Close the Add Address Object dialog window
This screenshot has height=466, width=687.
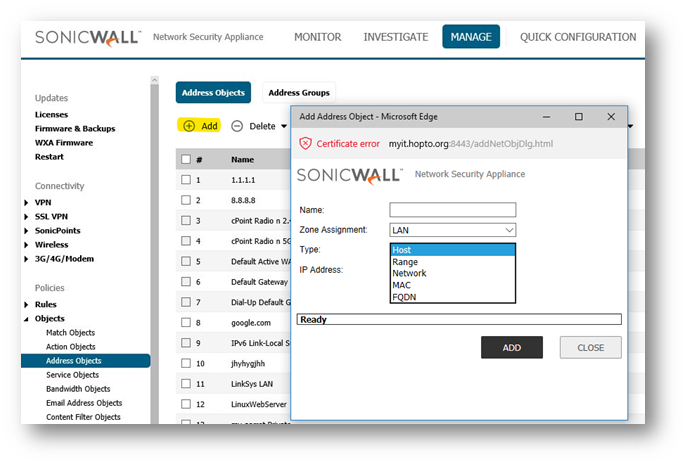coord(611,116)
